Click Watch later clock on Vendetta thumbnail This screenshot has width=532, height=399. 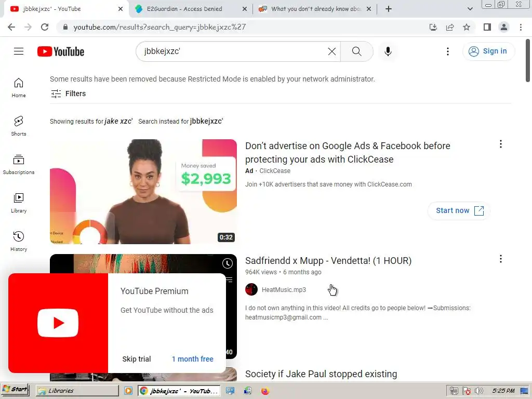point(228,263)
